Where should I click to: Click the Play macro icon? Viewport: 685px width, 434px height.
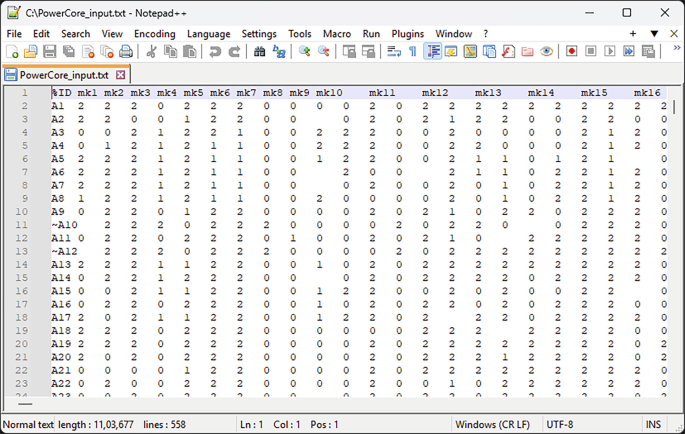click(x=610, y=52)
